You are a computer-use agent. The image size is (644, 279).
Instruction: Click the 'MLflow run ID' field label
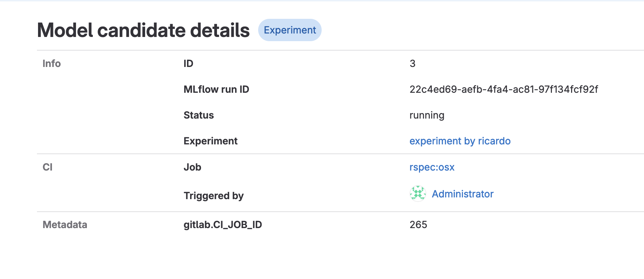point(216,90)
